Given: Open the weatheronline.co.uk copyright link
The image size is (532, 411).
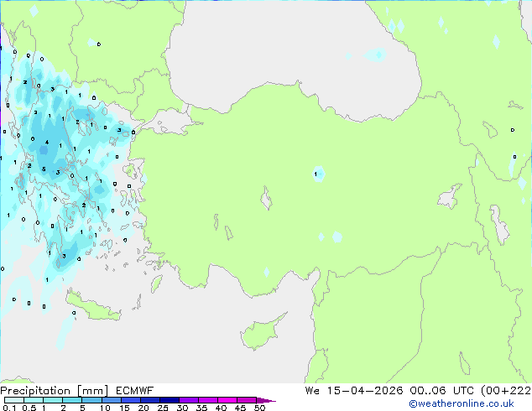Looking at the screenshot, I should coord(462,403).
